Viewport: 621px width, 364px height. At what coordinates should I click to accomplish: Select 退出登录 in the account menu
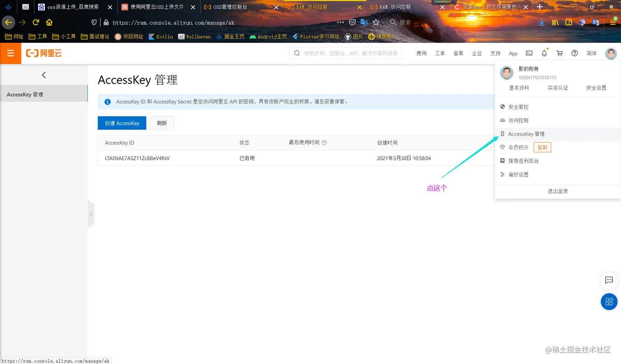(557, 191)
